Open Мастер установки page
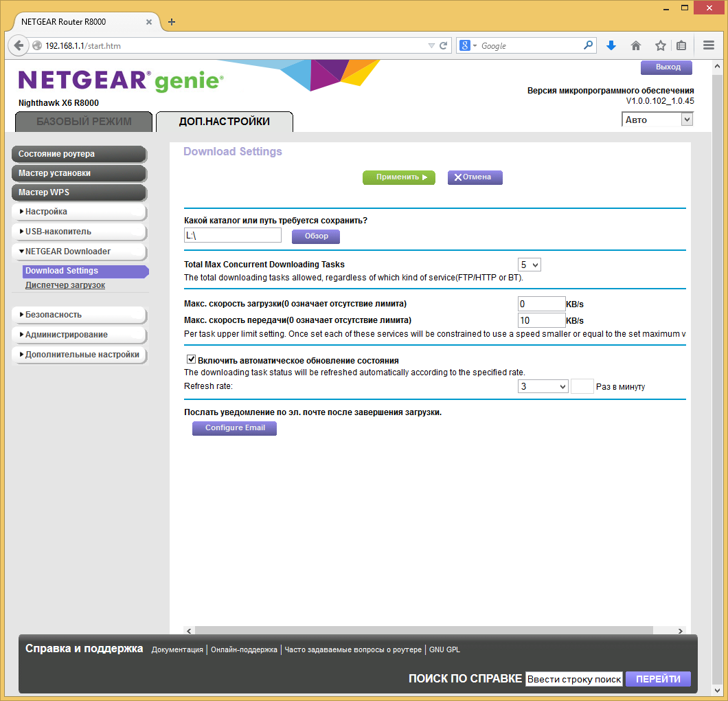Viewport: 728px width, 701px height. click(x=79, y=173)
